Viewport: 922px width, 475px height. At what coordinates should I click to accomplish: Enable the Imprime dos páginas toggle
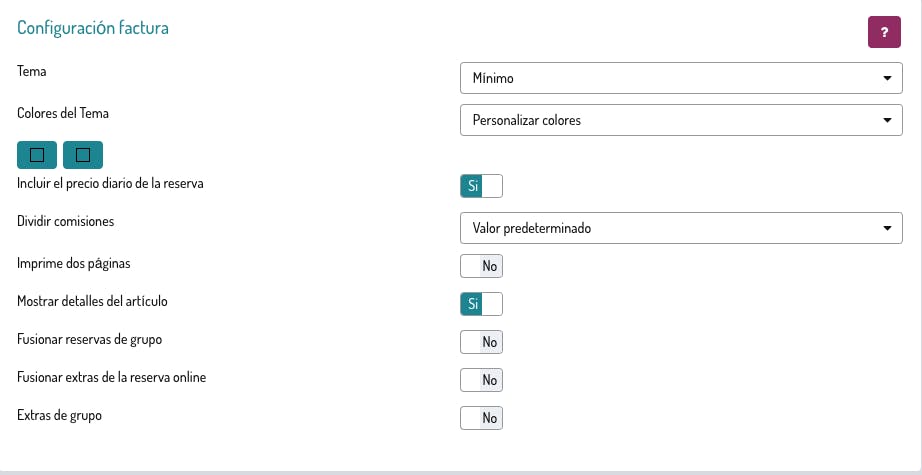481,266
